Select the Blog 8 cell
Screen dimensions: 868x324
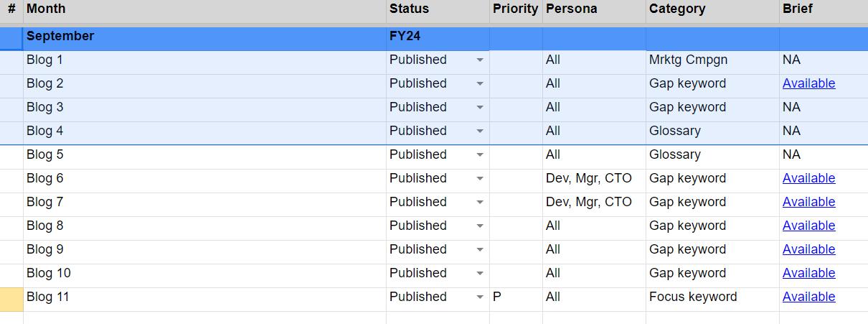204,228
